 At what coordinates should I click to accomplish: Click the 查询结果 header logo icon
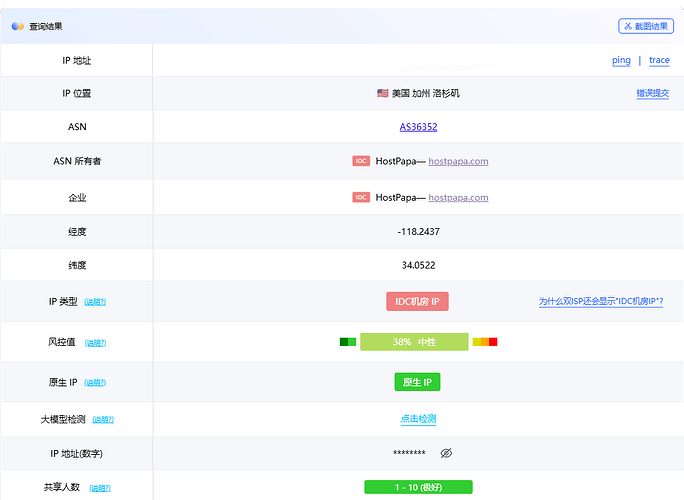pos(18,26)
